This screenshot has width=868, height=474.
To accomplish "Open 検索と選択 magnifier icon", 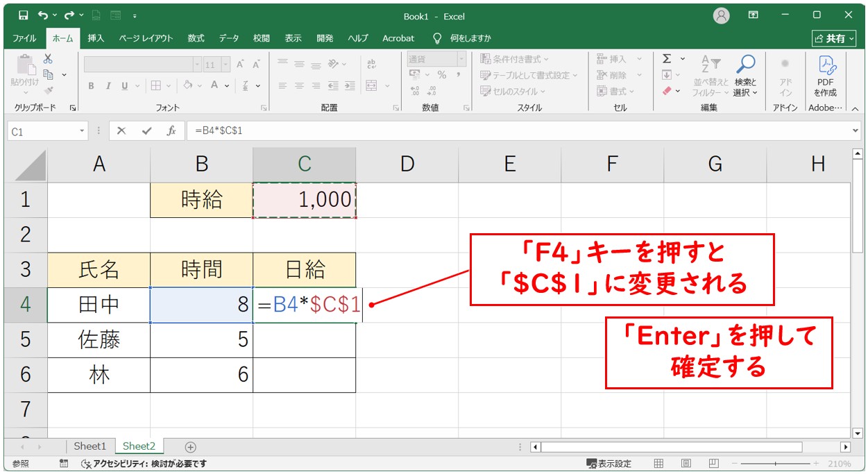I will coord(746,65).
